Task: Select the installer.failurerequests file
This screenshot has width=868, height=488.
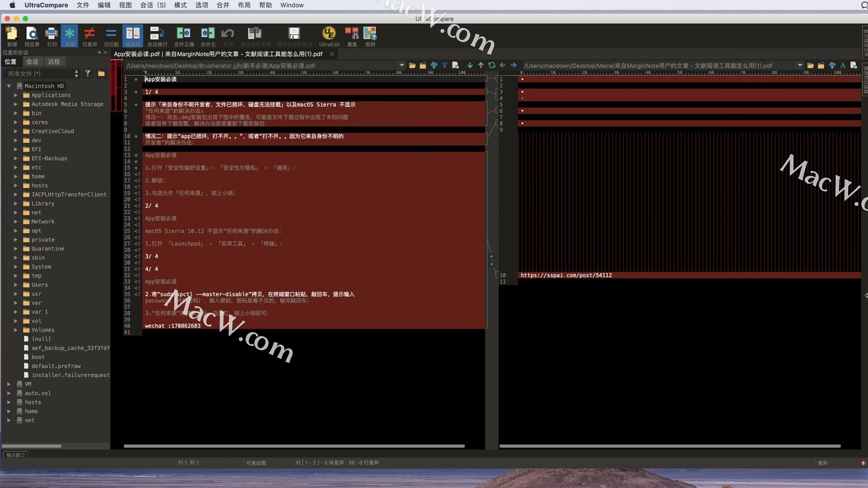Action: point(70,375)
